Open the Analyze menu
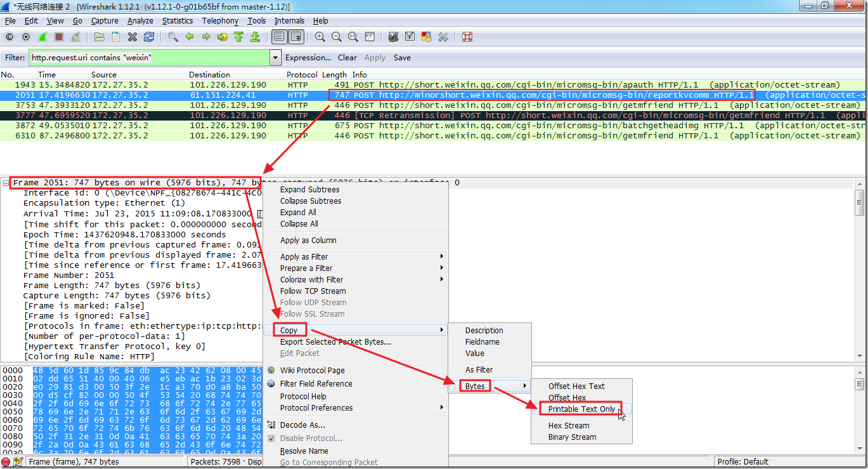Image resolution: width=868 pixels, height=469 pixels. (140, 21)
